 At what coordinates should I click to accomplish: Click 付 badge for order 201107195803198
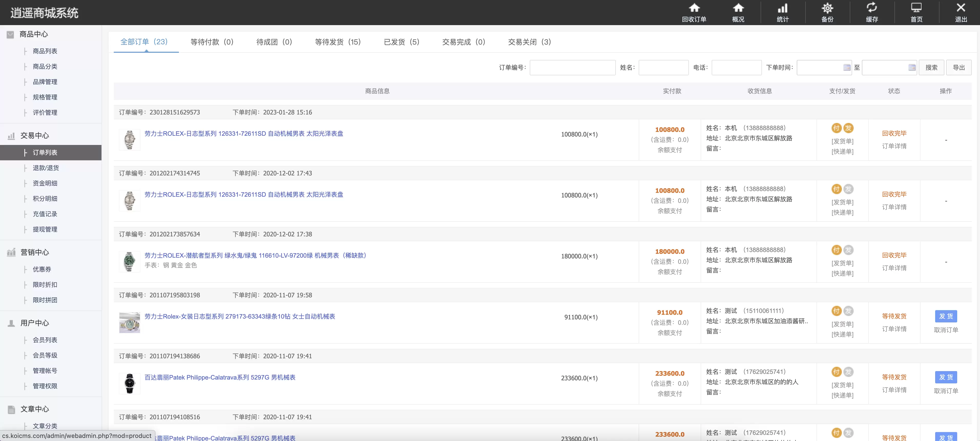[x=836, y=311]
